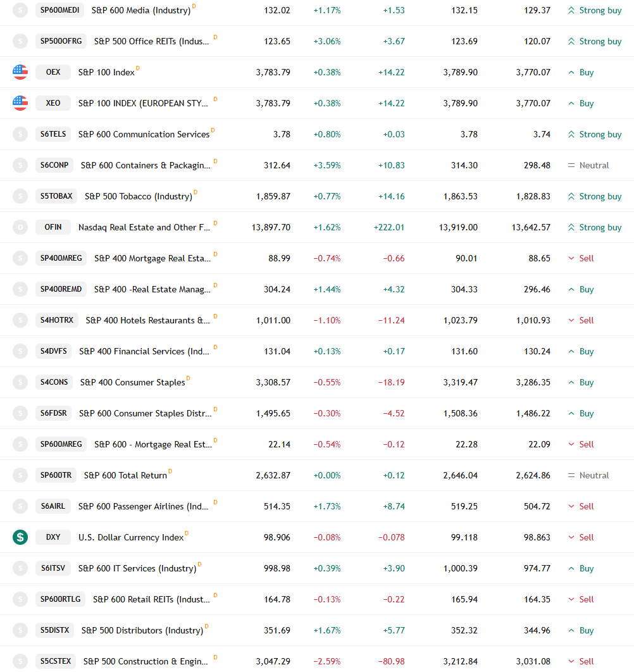Open Nasdaq Real Estate and Other F... link
The image size is (634, 672).
(x=144, y=227)
